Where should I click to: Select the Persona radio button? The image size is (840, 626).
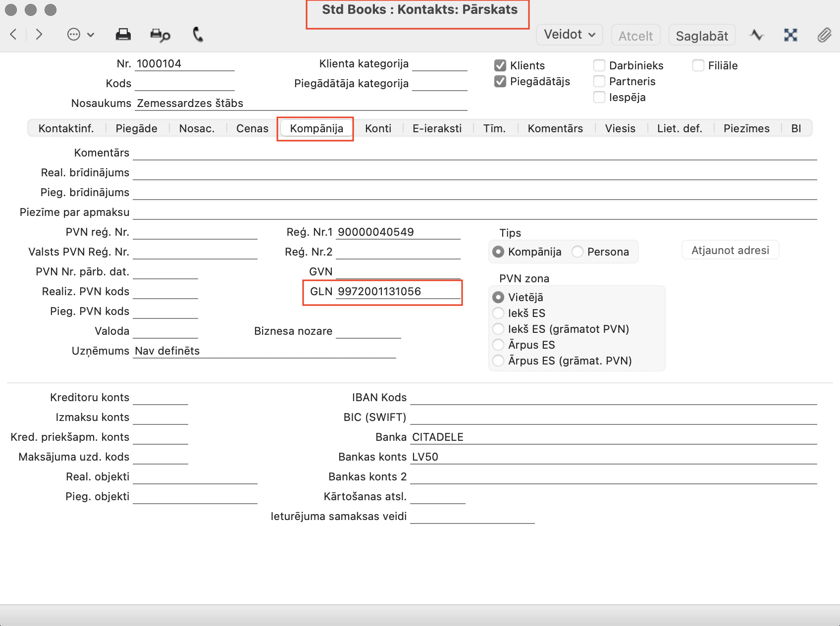pyautogui.click(x=577, y=252)
